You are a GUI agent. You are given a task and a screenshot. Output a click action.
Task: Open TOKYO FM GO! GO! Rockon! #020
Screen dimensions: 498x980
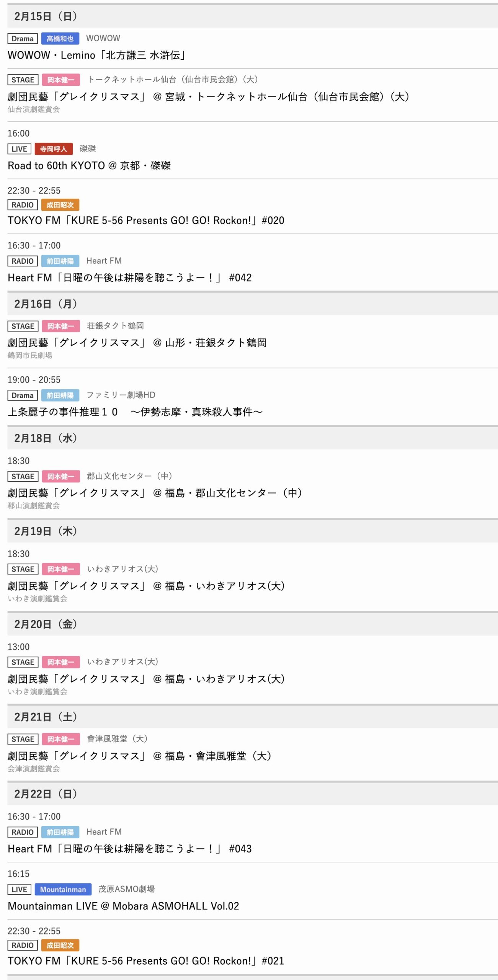coord(146,220)
